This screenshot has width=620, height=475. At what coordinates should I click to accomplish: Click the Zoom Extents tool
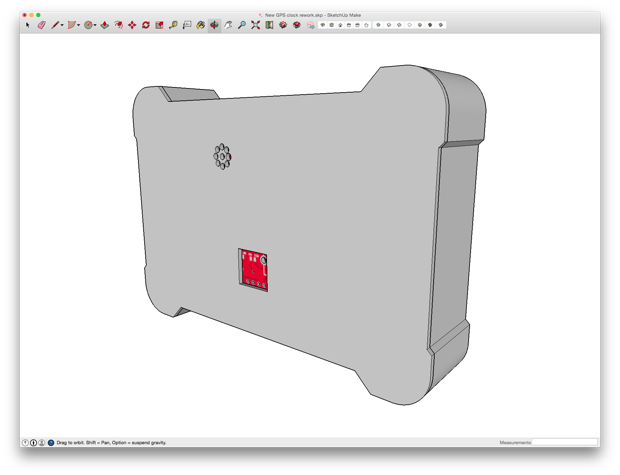pyautogui.click(x=255, y=25)
